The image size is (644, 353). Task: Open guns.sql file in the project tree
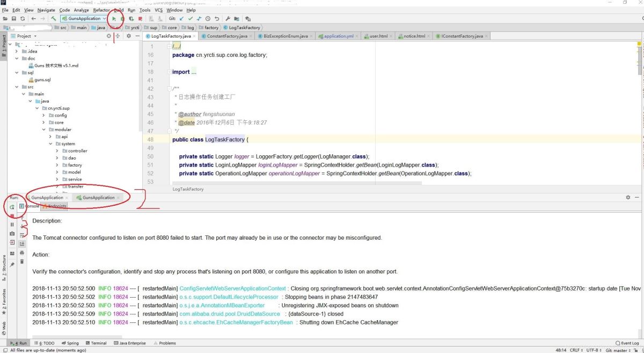(x=42, y=80)
